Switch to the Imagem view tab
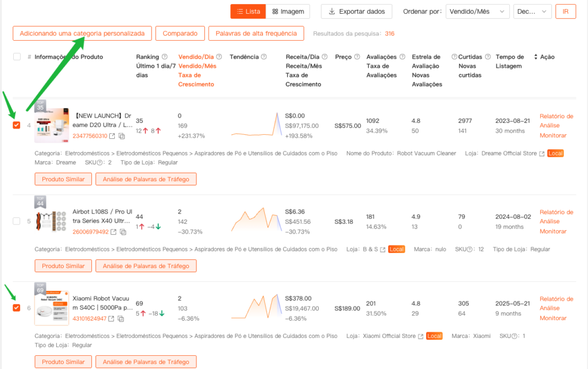588x369 pixels. click(x=288, y=11)
